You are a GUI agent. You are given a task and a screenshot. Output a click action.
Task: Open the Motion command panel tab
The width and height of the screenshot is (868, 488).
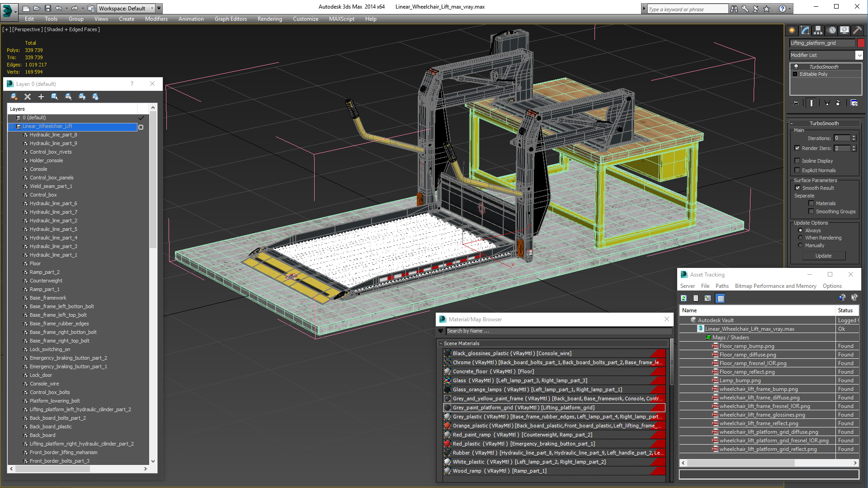click(832, 30)
